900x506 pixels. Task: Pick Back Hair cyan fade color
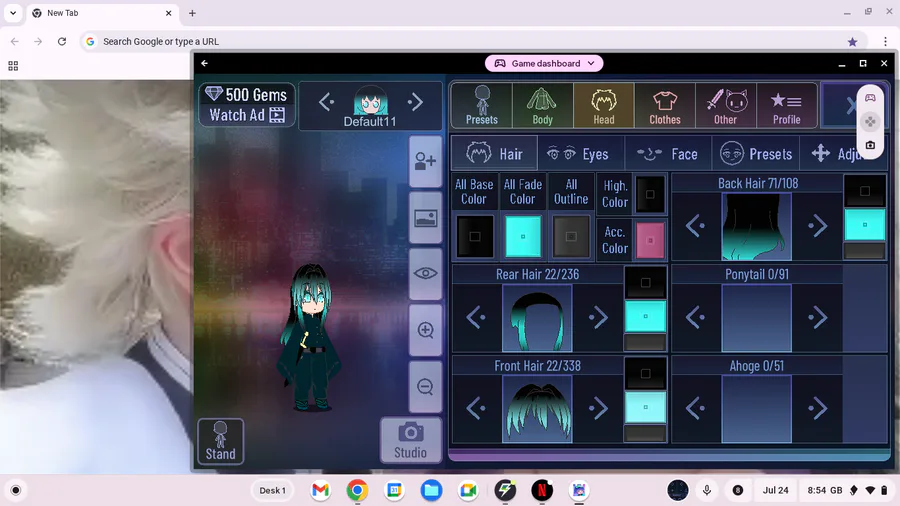(x=864, y=225)
